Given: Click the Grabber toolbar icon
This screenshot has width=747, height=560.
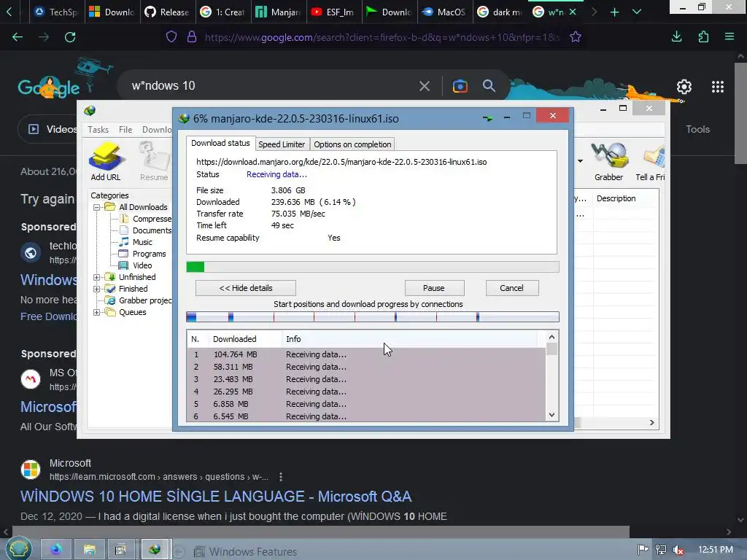Looking at the screenshot, I should (608, 161).
